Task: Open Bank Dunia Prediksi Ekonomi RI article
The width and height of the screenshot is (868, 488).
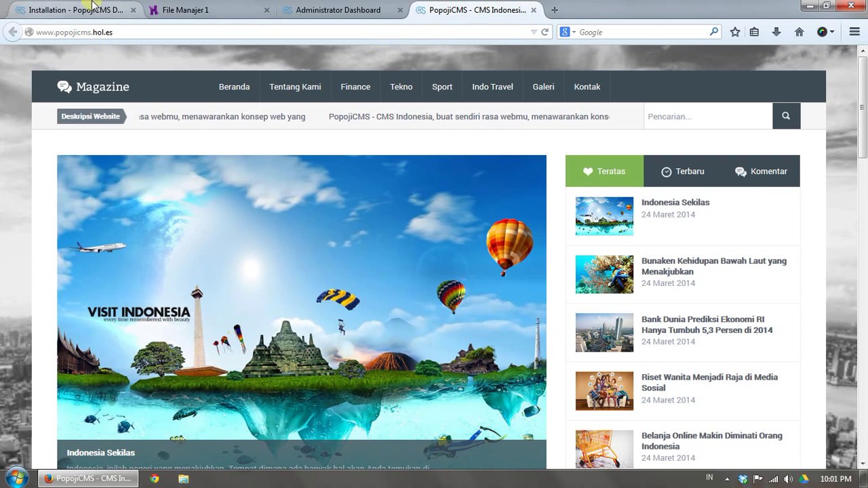Action: [x=707, y=325]
